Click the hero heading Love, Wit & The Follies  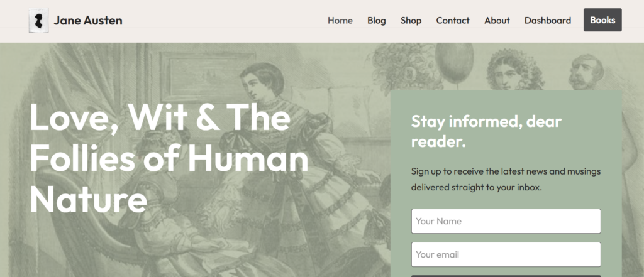point(169,158)
